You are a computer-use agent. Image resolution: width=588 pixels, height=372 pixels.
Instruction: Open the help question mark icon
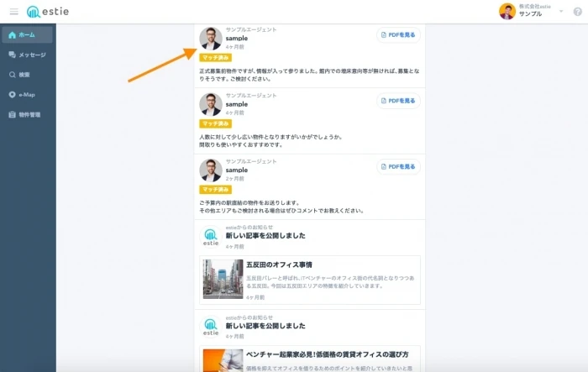(x=577, y=12)
